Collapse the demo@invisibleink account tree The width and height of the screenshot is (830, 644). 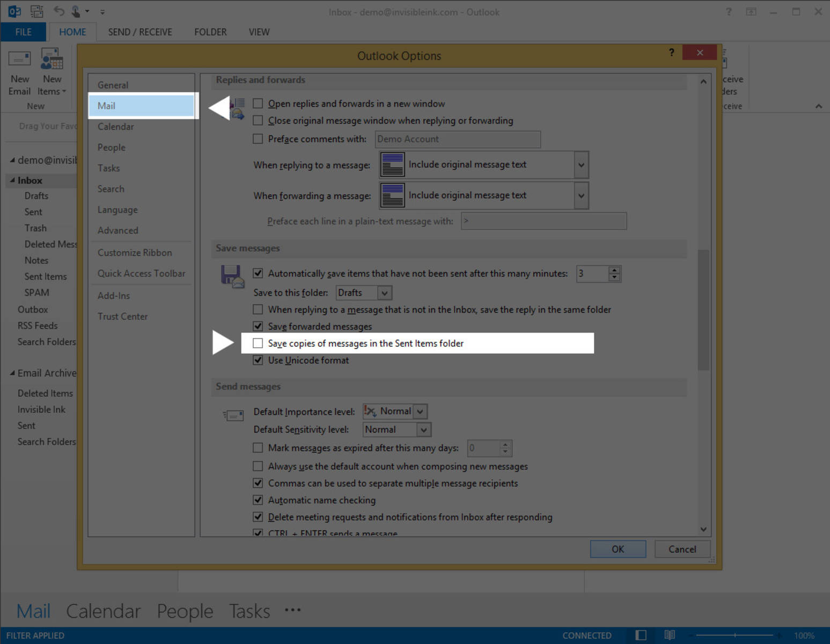click(x=12, y=160)
